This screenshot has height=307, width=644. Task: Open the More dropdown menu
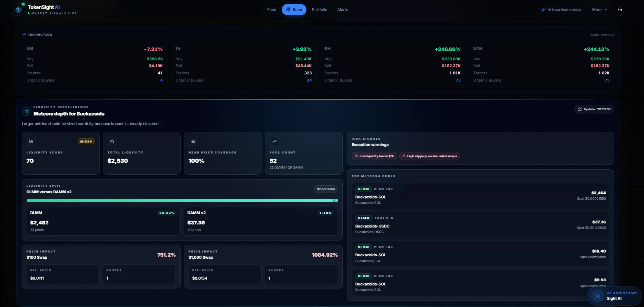(600, 10)
